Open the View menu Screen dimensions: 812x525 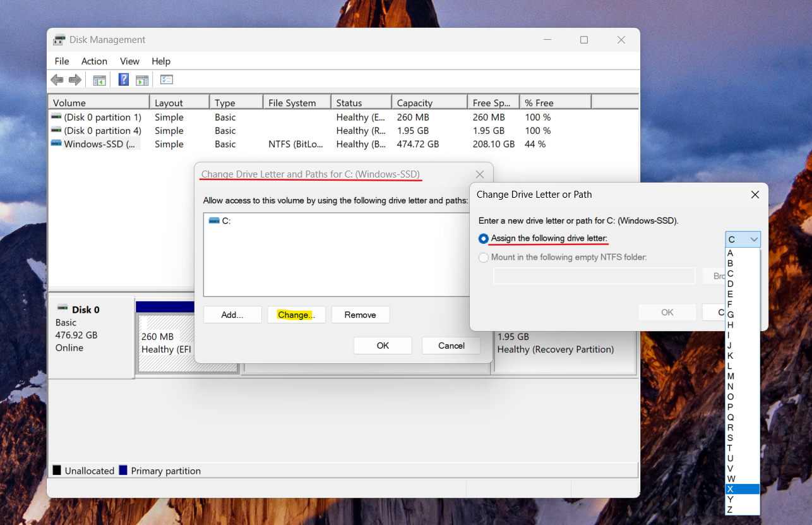coord(129,61)
